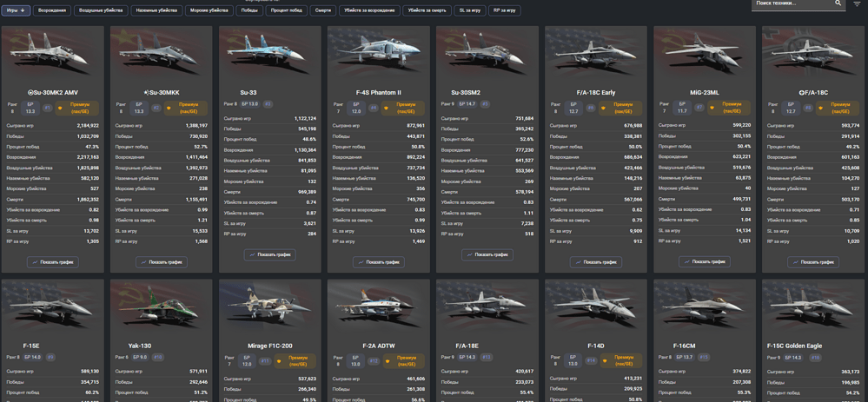Viewport: 868px width, 402px height.
Task: Click the Premium badge on F-4S Phantom II card
Action: click(x=403, y=108)
